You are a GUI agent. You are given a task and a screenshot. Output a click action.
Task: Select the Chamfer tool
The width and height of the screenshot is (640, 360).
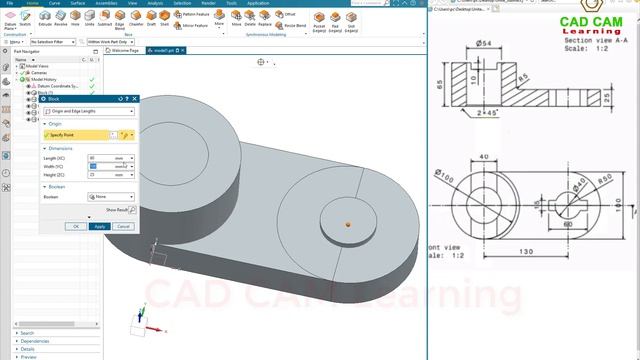pyautogui.click(x=136, y=19)
